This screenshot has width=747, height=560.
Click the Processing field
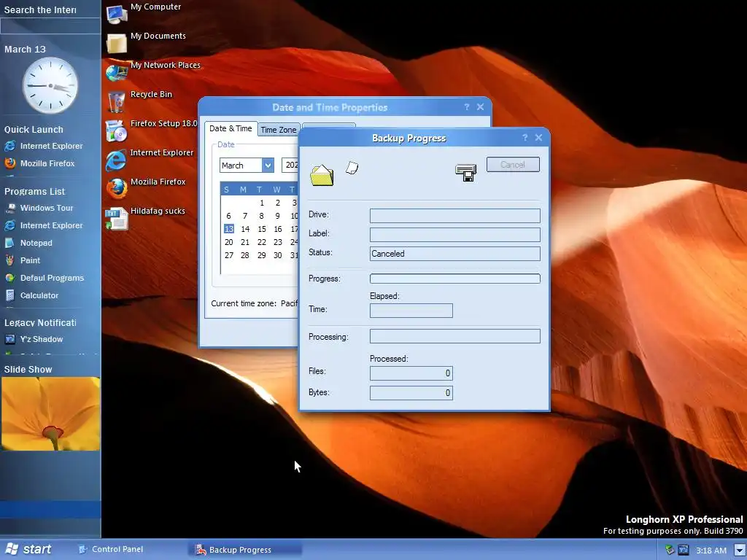(455, 336)
